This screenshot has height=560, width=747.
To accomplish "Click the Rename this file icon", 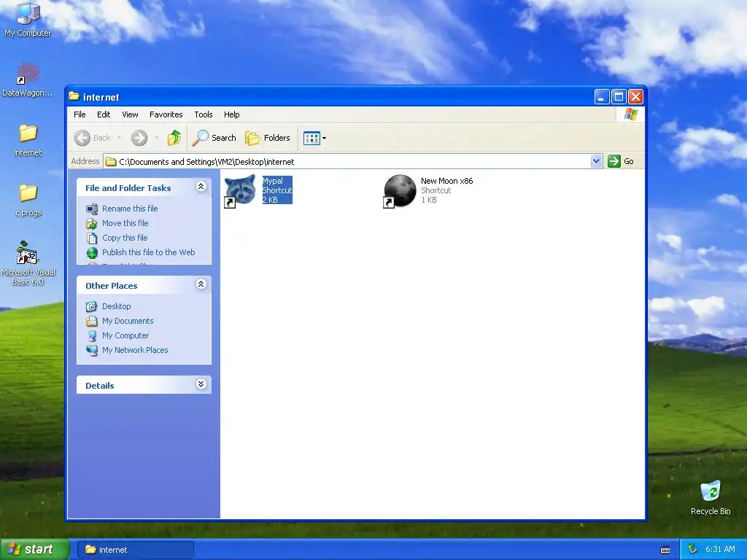I will [x=92, y=209].
